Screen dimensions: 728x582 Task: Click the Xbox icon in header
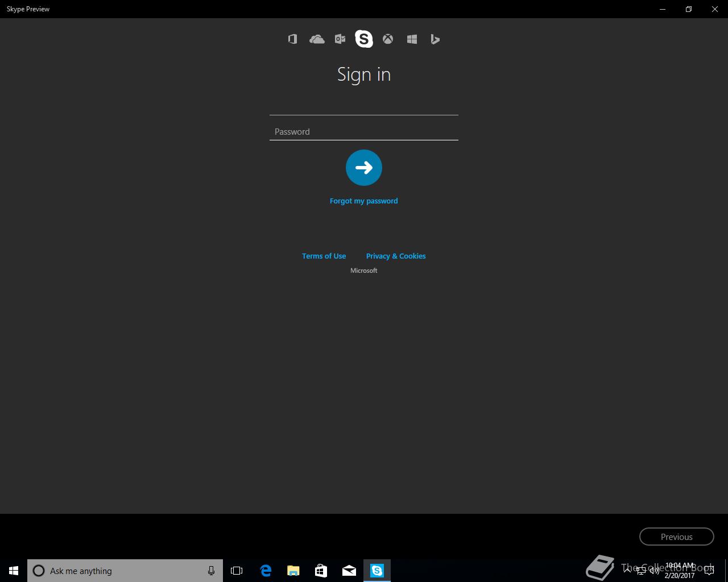[x=388, y=39]
